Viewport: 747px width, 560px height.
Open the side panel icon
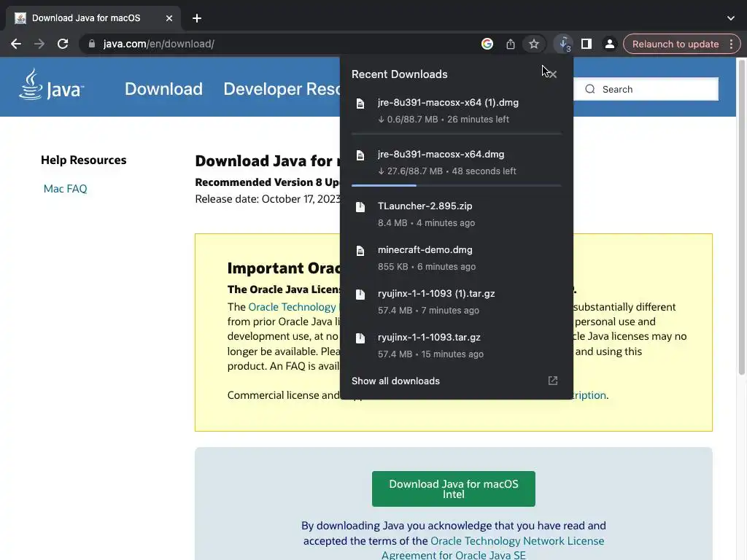coord(587,44)
